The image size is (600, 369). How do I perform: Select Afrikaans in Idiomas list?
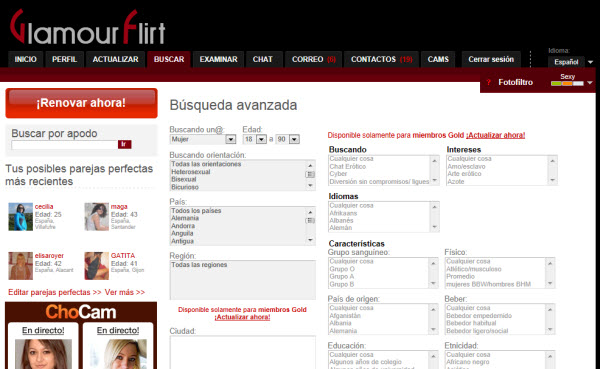pos(343,213)
